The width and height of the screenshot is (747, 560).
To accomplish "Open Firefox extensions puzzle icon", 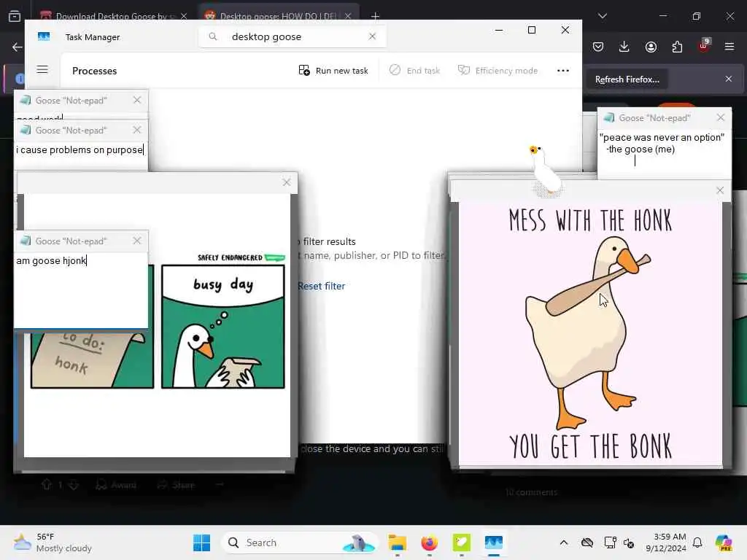I will coord(677,47).
